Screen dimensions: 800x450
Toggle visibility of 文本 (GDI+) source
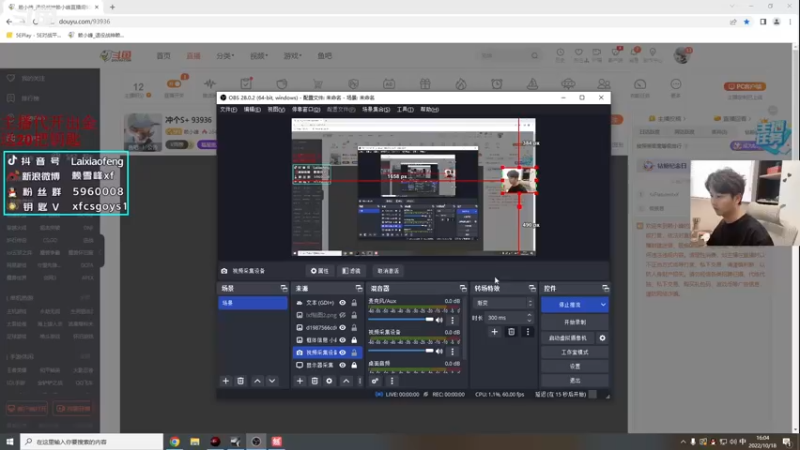click(343, 303)
